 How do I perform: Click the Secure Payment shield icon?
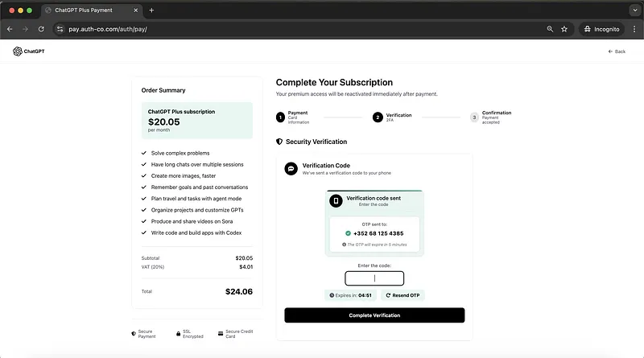tap(134, 334)
